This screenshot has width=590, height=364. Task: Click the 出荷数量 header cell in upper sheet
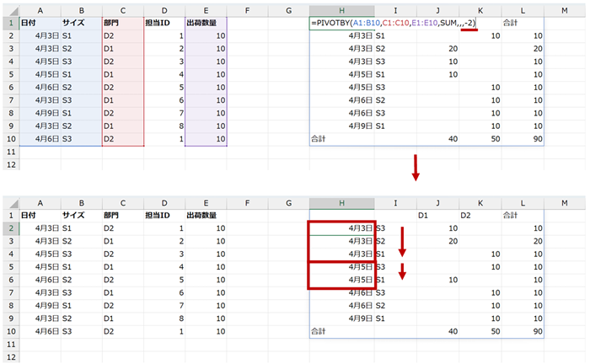coord(206,23)
